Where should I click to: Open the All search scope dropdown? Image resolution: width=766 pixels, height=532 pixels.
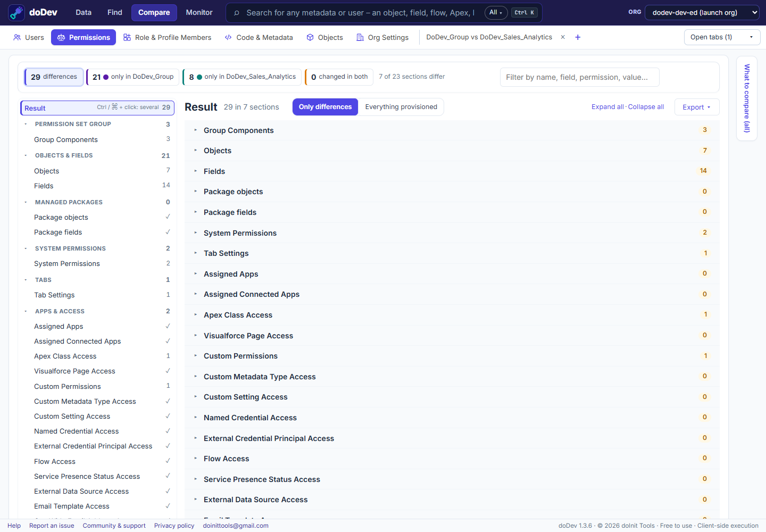pyautogui.click(x=496, y=13)
